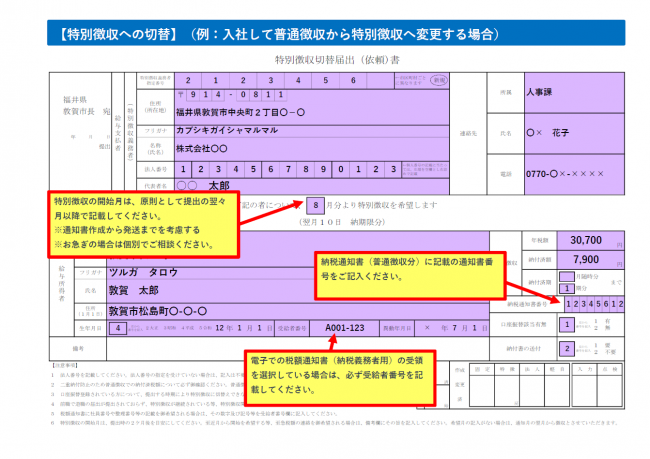Click the 連絡先 label cell
The width and height of the screenshot is (650, 459).
point(468,134)
